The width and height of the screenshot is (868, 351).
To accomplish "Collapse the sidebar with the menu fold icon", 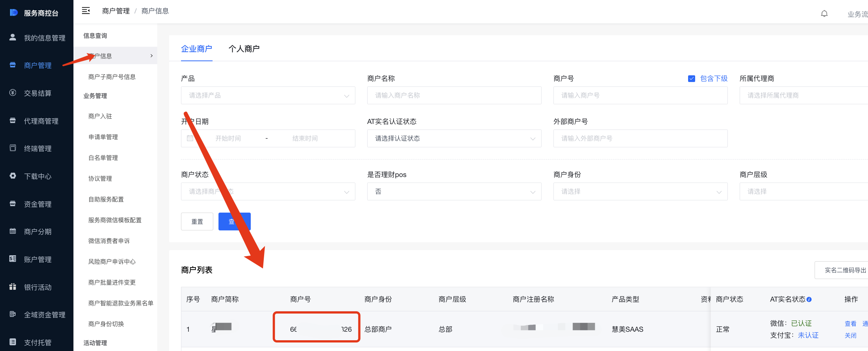I will coord(86,11).
